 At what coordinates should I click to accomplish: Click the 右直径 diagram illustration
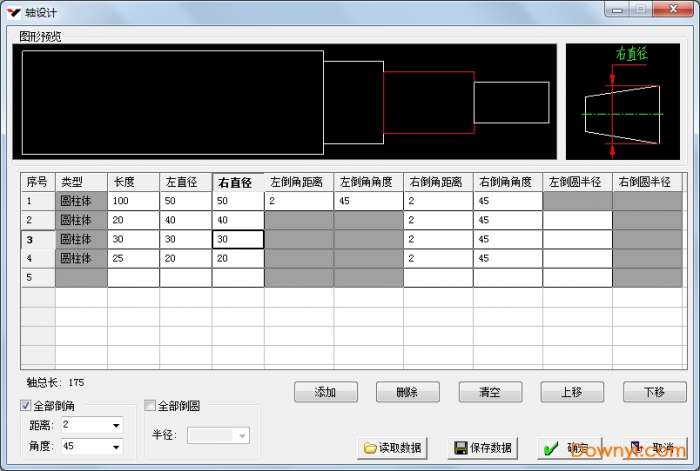coord(623,101)
